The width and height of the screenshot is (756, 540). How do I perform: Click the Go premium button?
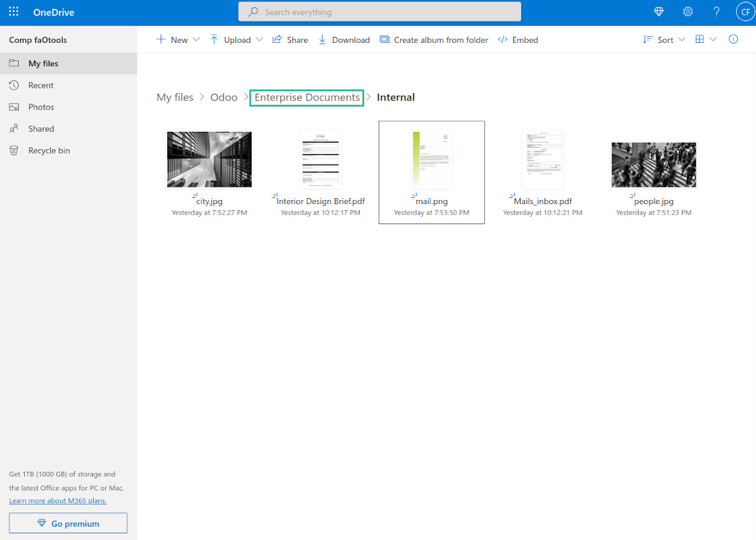tap(68, 523)
